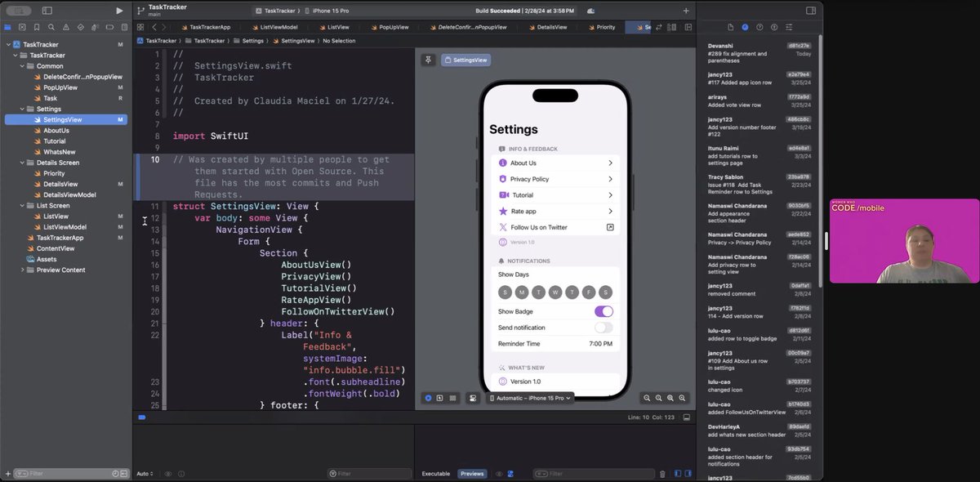Switch to the ListViewModel tab

pyautogui.click(x=274, y=27)
